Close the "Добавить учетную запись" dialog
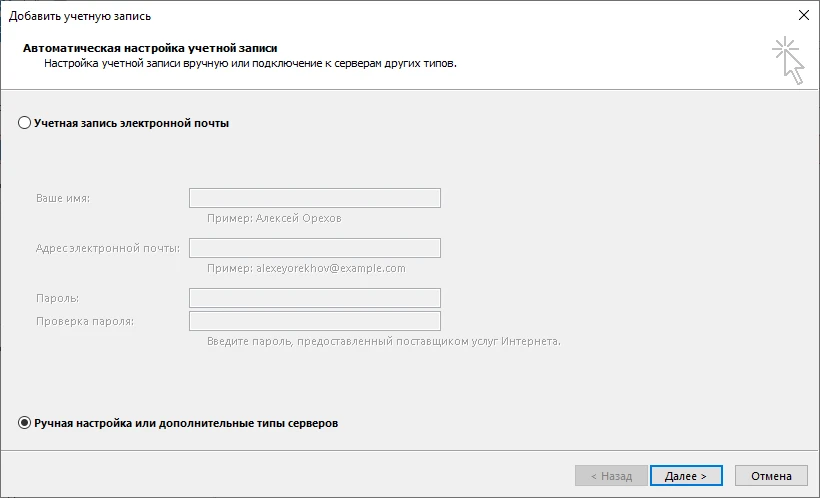 803,15
